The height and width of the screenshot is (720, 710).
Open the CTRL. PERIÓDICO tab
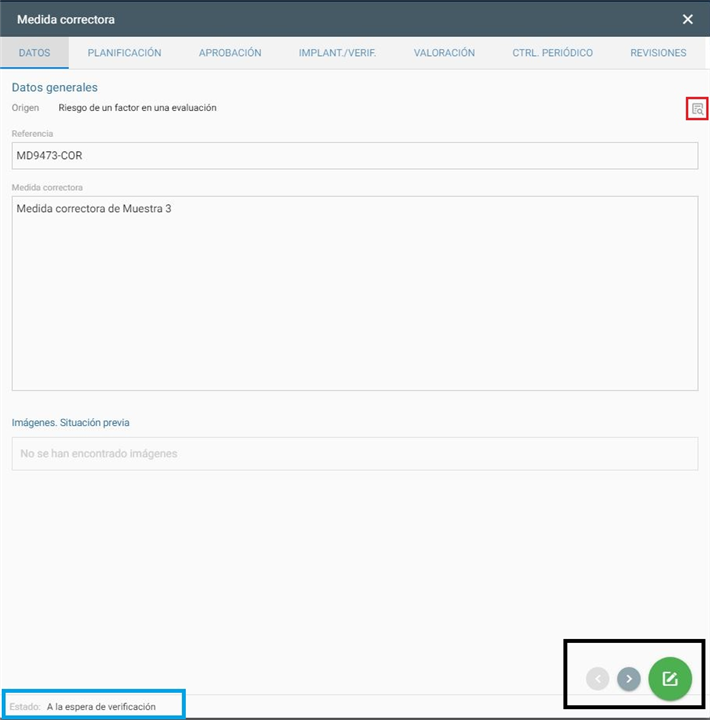(x=552, y=53)
